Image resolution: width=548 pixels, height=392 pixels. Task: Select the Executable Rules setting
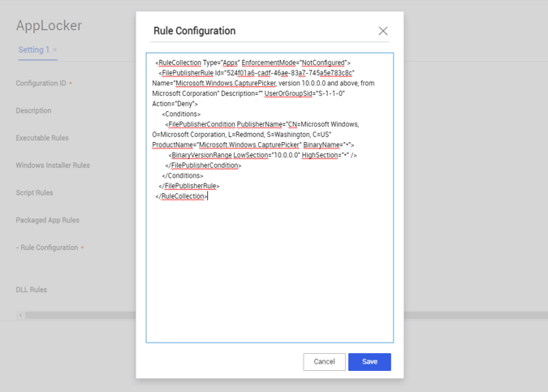[x=42, y=138]
